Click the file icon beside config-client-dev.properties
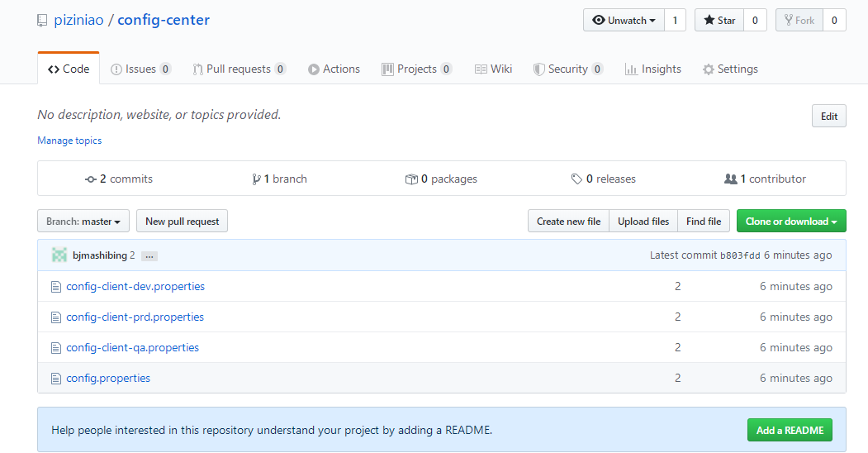This screenshot has width=868, height=453. (x=56, y=287)
